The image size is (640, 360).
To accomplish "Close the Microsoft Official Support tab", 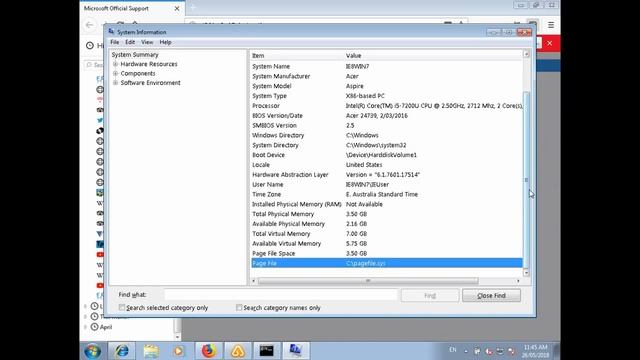I will click(x=177, y=9).
